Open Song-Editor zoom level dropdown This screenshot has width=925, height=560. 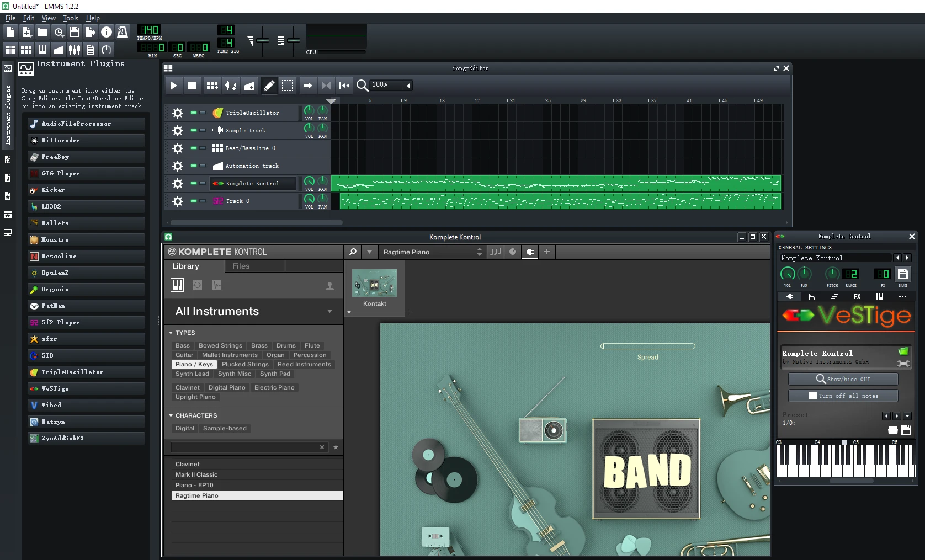click(x=408, y=85)
